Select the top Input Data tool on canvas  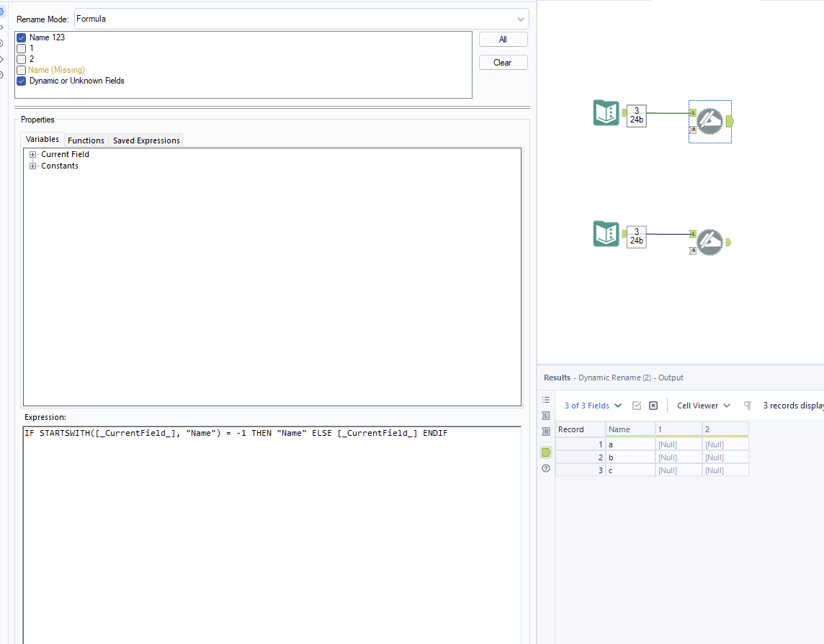point(606,113)
